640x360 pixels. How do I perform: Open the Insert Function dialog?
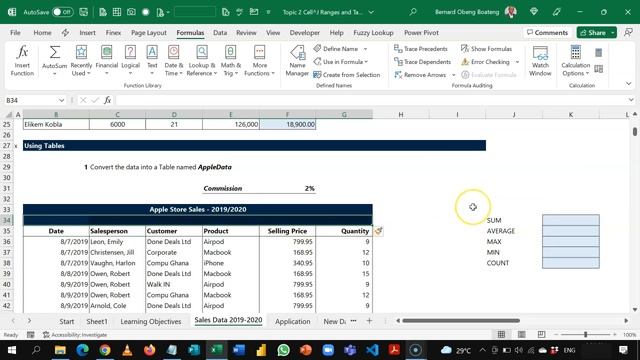(x=22, y=61)
